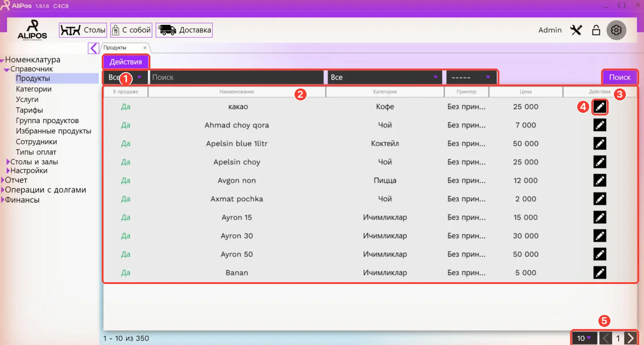Edit the какао product with pencil icon
Screen dimensions: 644x345
pyautogui.click(x=600, y=107)
